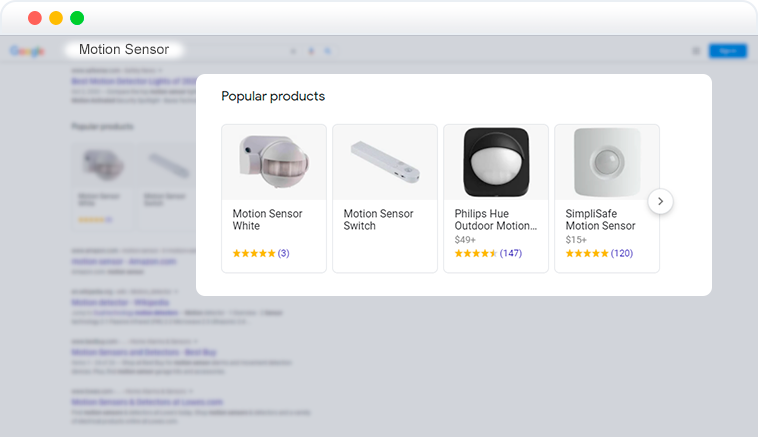758x437 pixels.
Task: Click the star rating of Motion Sensor White
Action: click(x=254, y=253)
